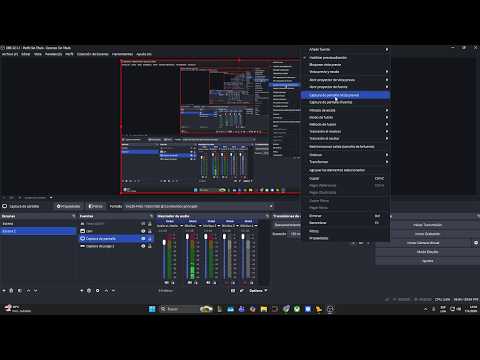
Task: Expand the Modo de fusión submenu
Action: click(x=346, y=117)
